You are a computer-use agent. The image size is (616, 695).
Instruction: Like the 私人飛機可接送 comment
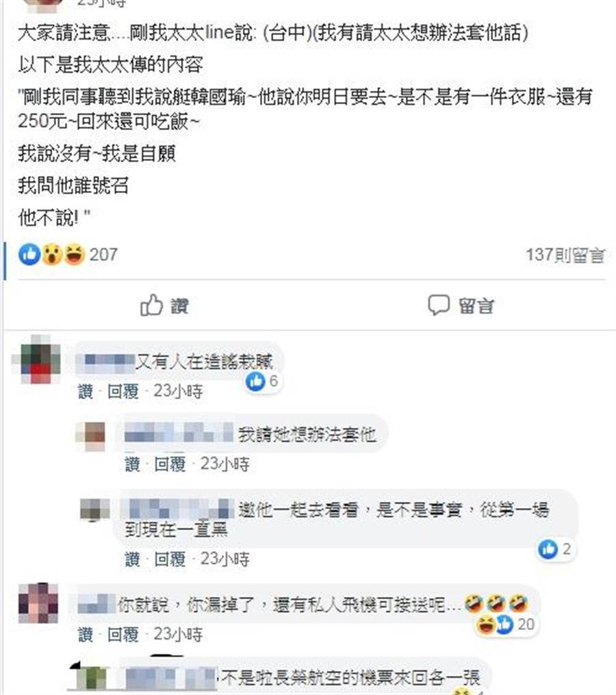point(86,634)
